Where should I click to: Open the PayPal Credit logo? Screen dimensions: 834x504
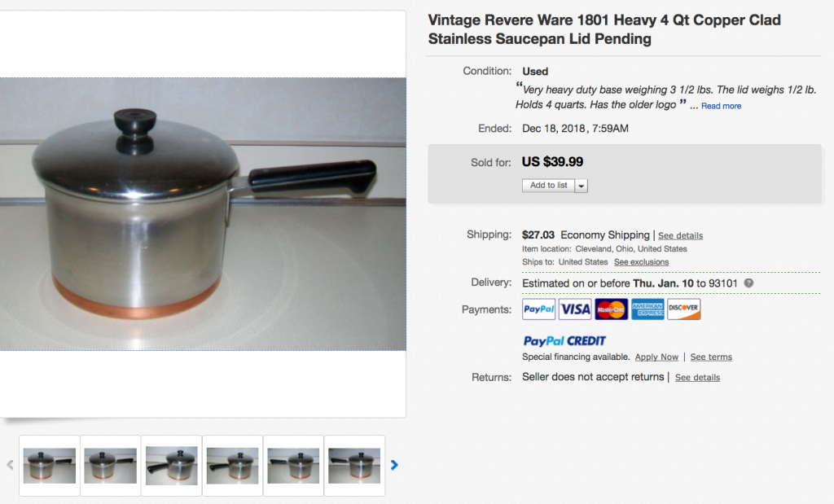[564, 341]
